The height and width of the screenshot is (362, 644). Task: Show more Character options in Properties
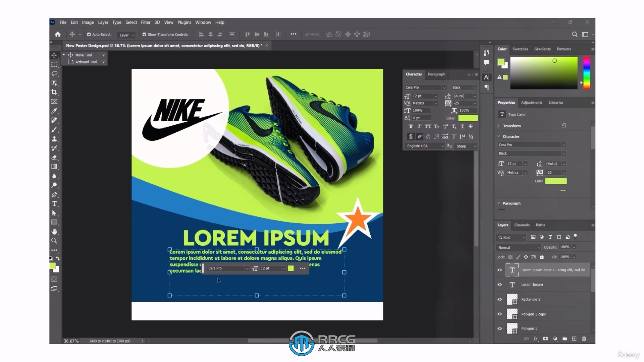pyautogui.click(x=563, y=191)
